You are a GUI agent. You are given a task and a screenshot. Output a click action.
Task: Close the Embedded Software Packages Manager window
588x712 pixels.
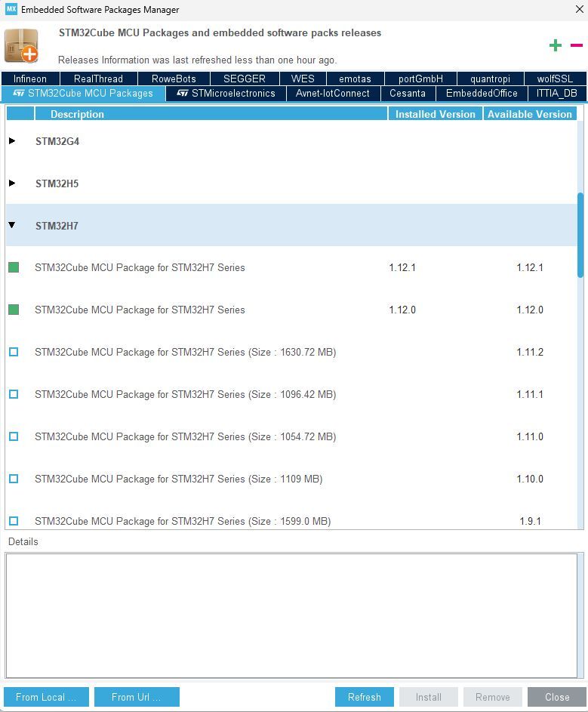click(580, 9)
